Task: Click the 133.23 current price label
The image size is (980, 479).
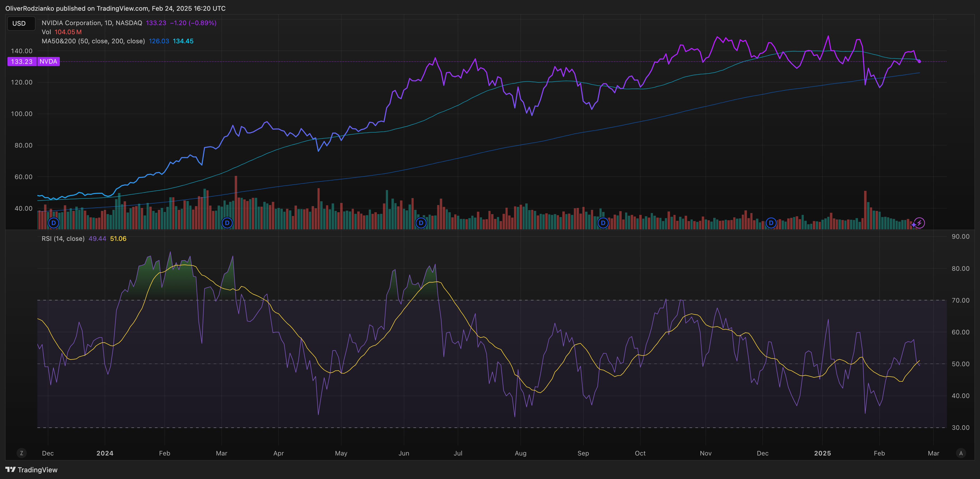Action: click(x=22, y=61)
